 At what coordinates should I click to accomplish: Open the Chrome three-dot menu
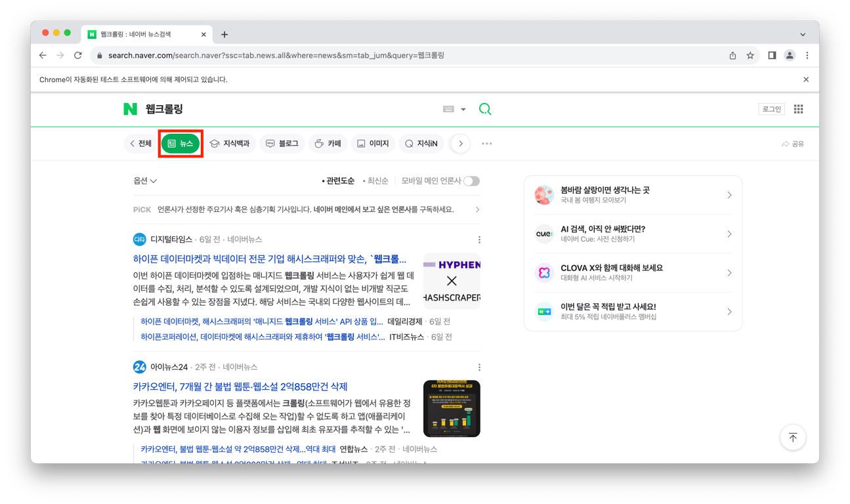tap(807, 56)
